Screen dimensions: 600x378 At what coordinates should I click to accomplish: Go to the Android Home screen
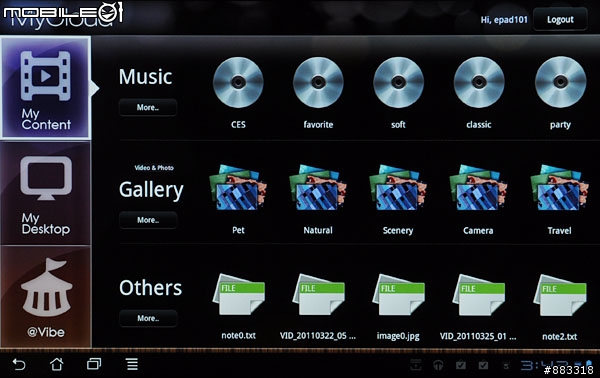pos(57,364)
